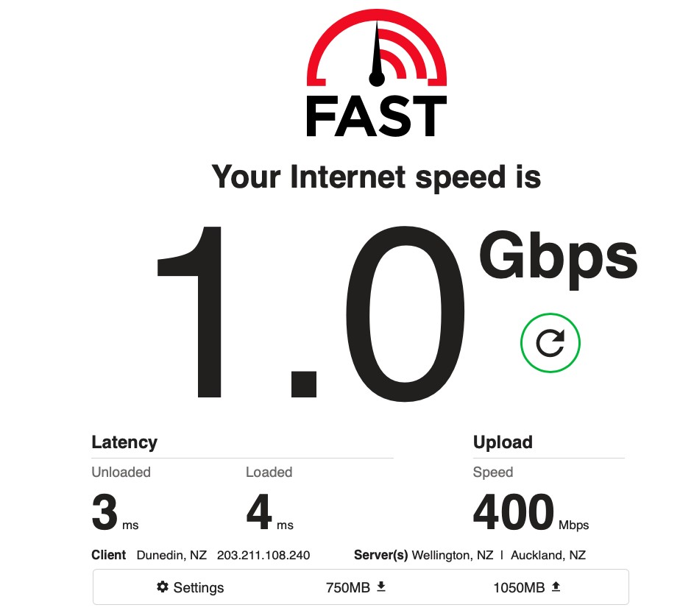Screen dimensions: 680x616
Task: Click the Settings gear icon
Action: (x=163, y=587)
